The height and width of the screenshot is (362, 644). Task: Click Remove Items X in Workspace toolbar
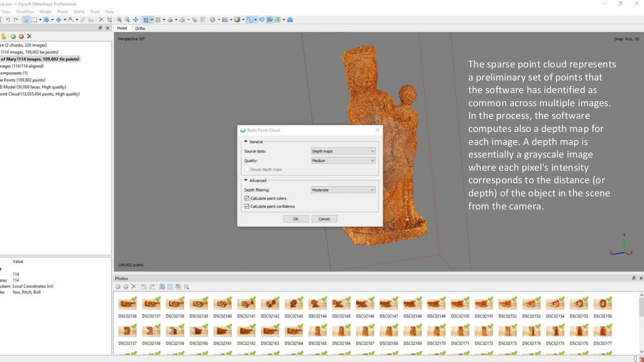point(29,36)
